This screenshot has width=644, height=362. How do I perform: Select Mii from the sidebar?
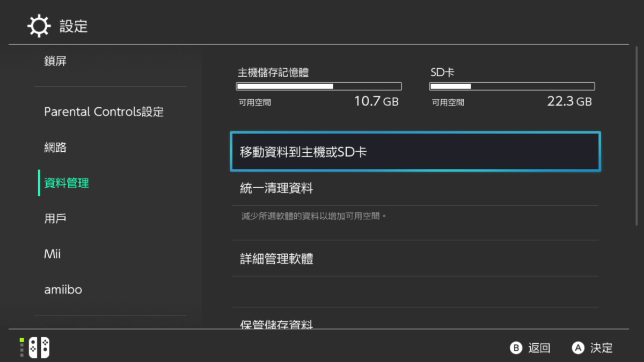(x=52, y=254)
